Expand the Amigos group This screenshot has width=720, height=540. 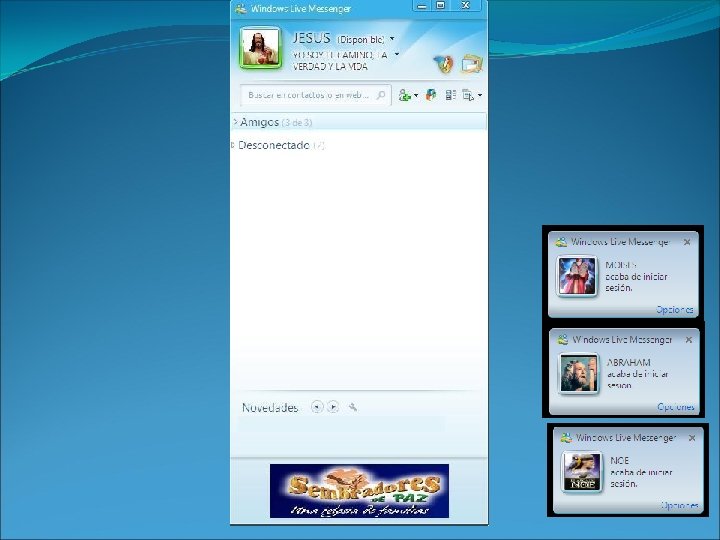[235, 122]
